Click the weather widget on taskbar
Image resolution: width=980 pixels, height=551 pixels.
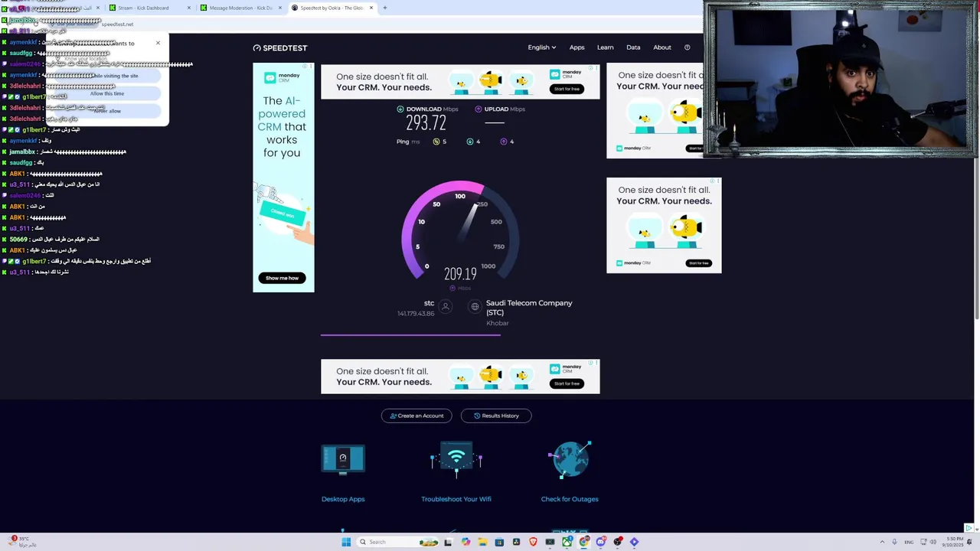23,541
